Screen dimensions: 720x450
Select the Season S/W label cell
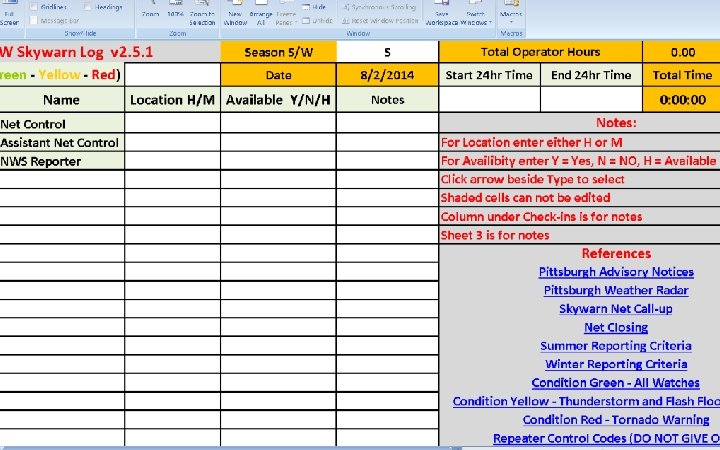coord(278,52)
